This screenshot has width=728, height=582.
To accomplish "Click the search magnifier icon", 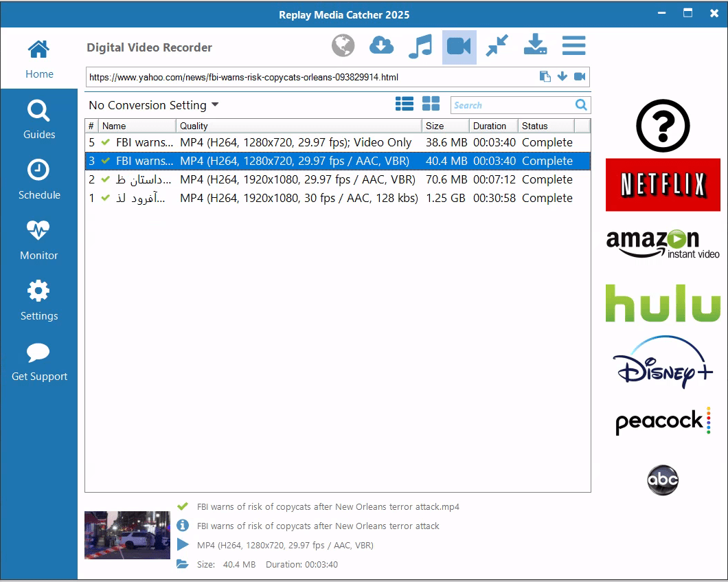I will (581, 105).
